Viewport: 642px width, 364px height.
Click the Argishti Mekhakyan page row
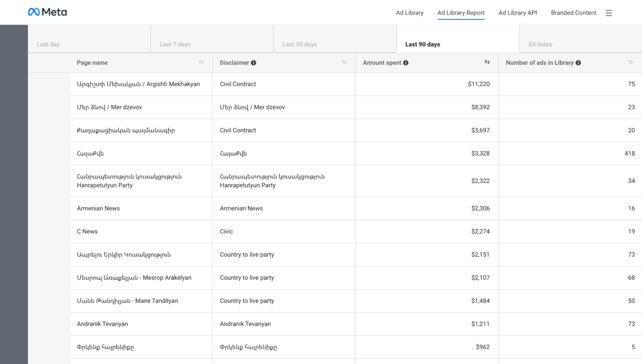pos(138,84)
